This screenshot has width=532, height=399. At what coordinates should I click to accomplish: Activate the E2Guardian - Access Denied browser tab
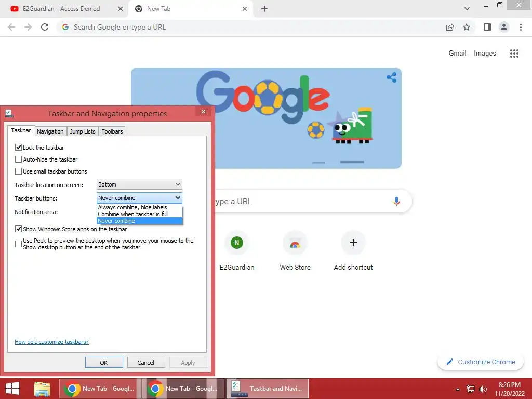coord(64,9)
